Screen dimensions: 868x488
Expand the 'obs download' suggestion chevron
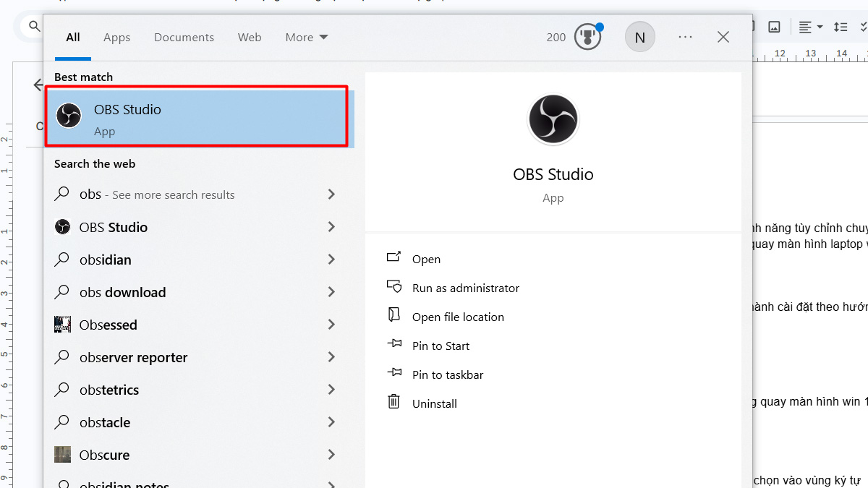pyautogui.click(x=331, y=291)
